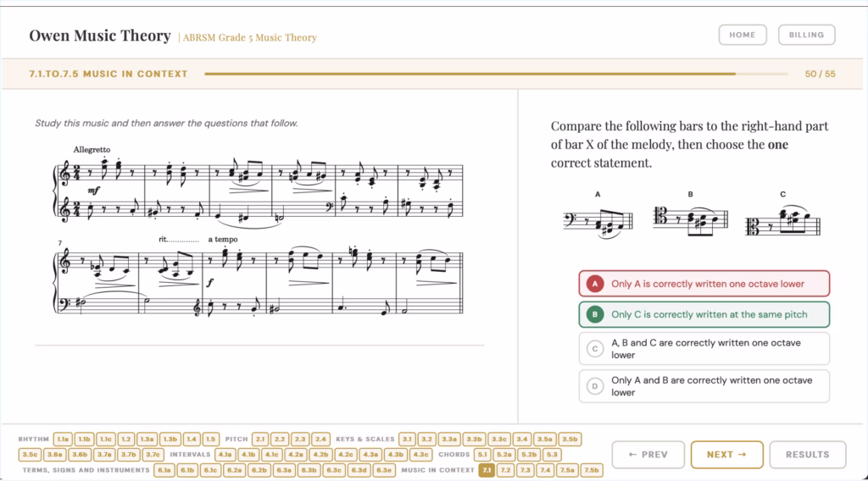
Task: Open Chords section 5.2b
Action: click(x=529, y=455)
